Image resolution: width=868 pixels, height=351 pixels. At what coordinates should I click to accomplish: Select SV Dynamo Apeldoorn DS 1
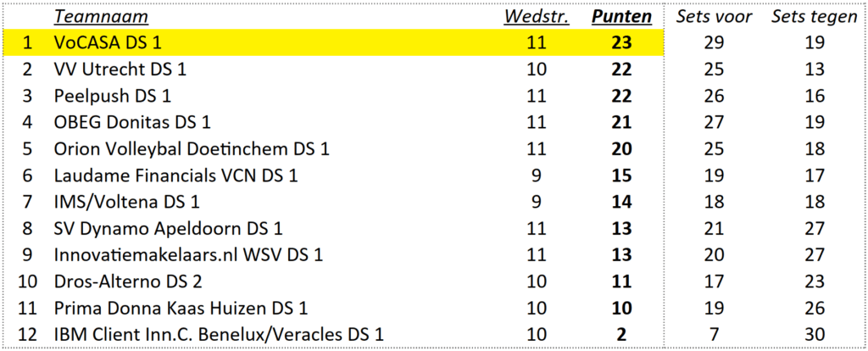point(167,228)
